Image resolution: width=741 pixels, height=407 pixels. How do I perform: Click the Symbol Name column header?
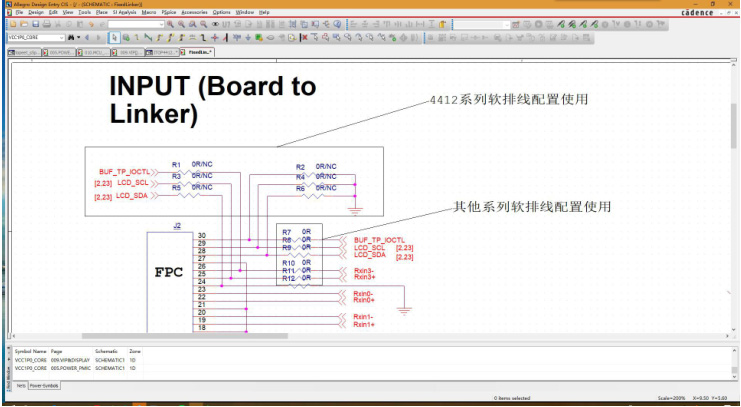tap(31, 352)
